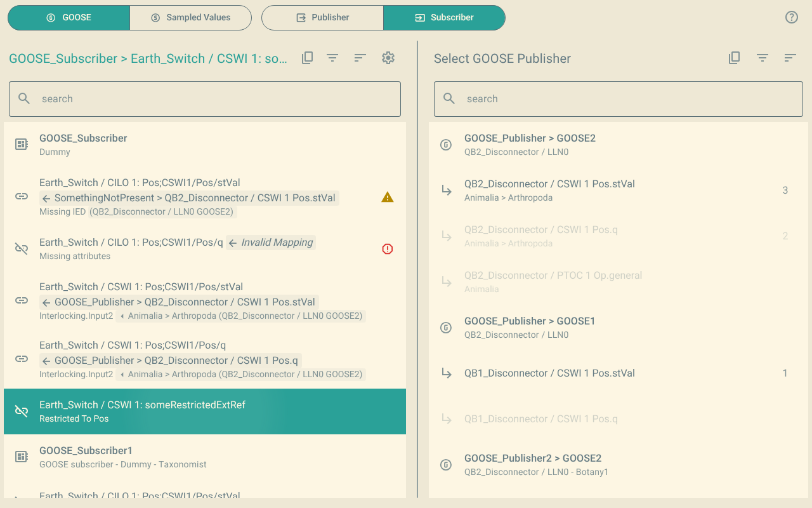Image resolution: width=812 pixels, height=508 pixels.
Task: Click count 3 next to Pos.stVal
Action: click(785, 190)
